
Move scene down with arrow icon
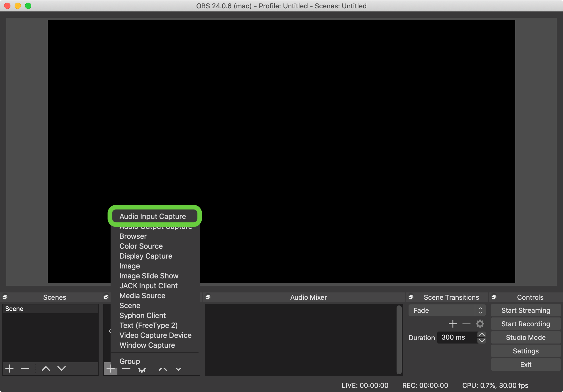click(62, 369)
